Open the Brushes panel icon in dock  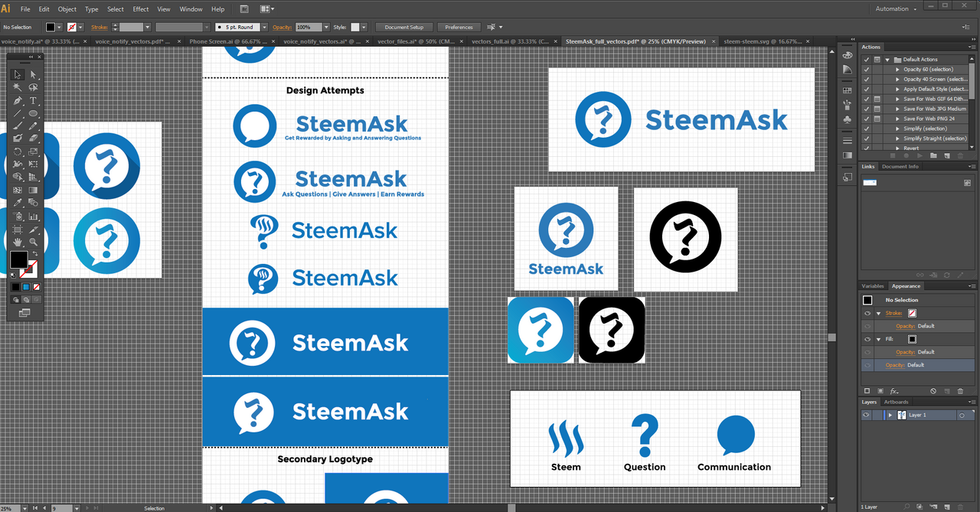click(x=848, y=105)
